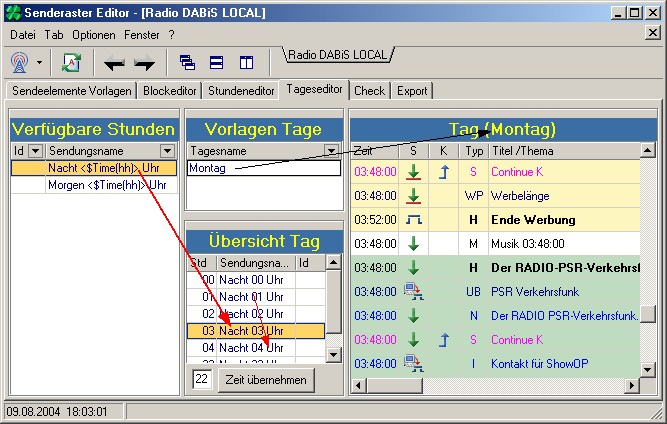Open the Sendungsname column filter dropdown
The image size is (667, 424).
[x=167, y=150]
